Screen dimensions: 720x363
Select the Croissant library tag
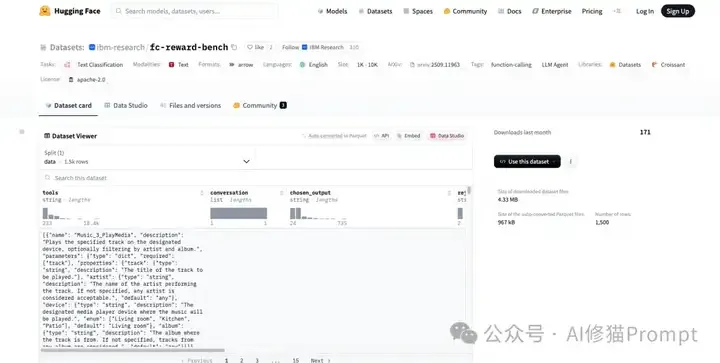(x=668, y=65)
